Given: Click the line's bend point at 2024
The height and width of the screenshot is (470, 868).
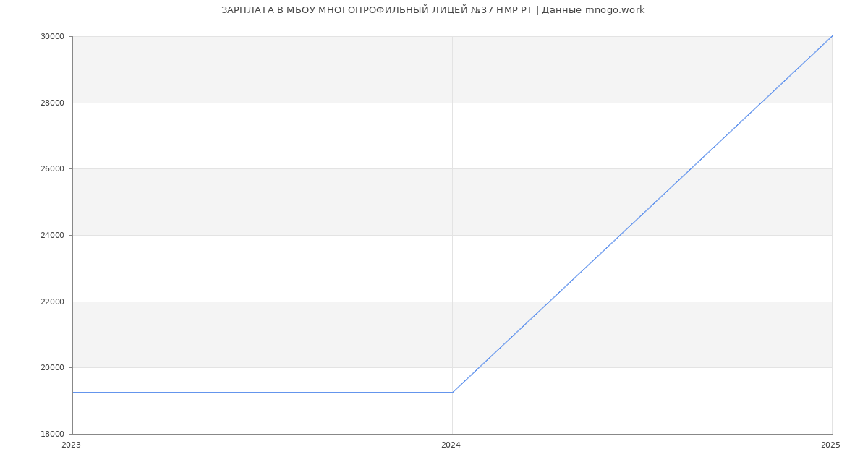Looking at the screenshot, I should pos(452,393).
